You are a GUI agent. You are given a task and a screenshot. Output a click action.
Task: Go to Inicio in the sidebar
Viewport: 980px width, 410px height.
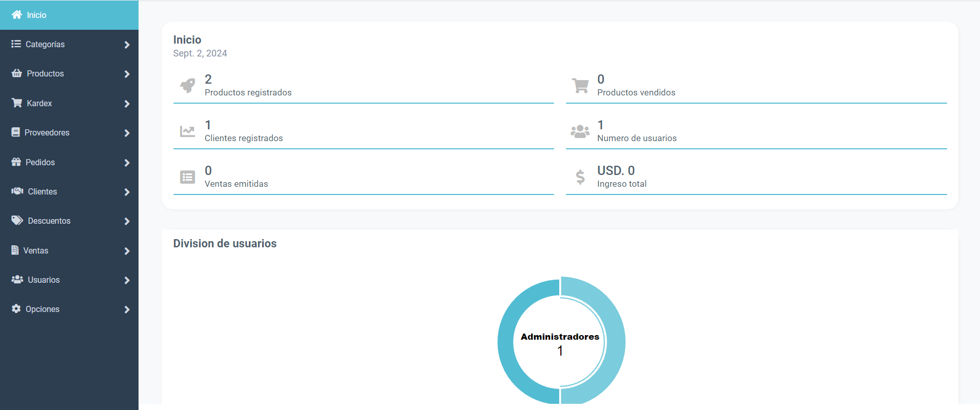tap(69, 15)
